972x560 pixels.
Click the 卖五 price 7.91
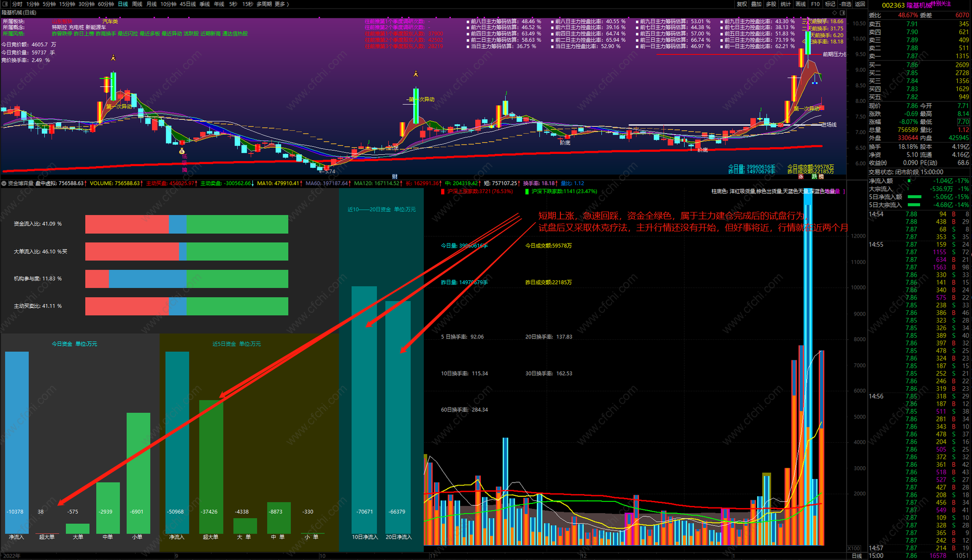[912, 24]
